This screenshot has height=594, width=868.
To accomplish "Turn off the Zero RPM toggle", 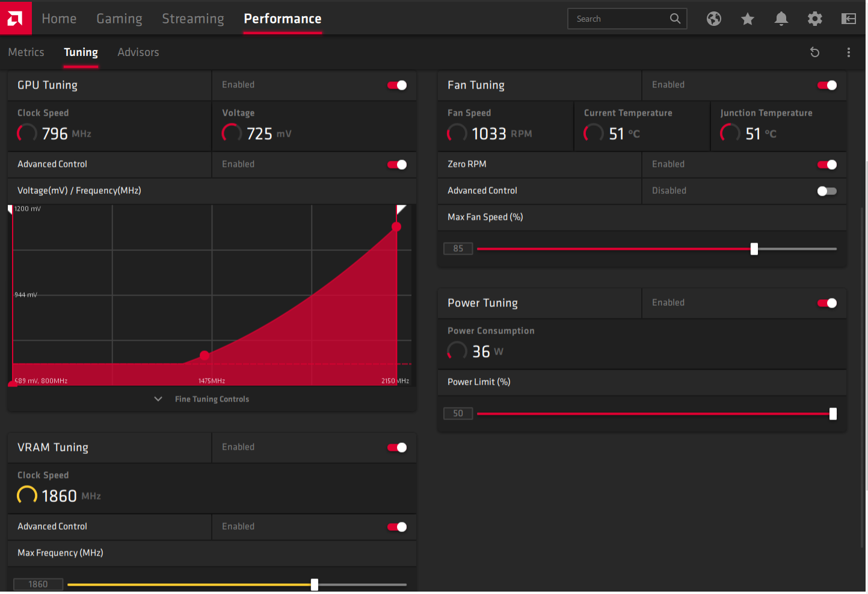I will 827,164.
